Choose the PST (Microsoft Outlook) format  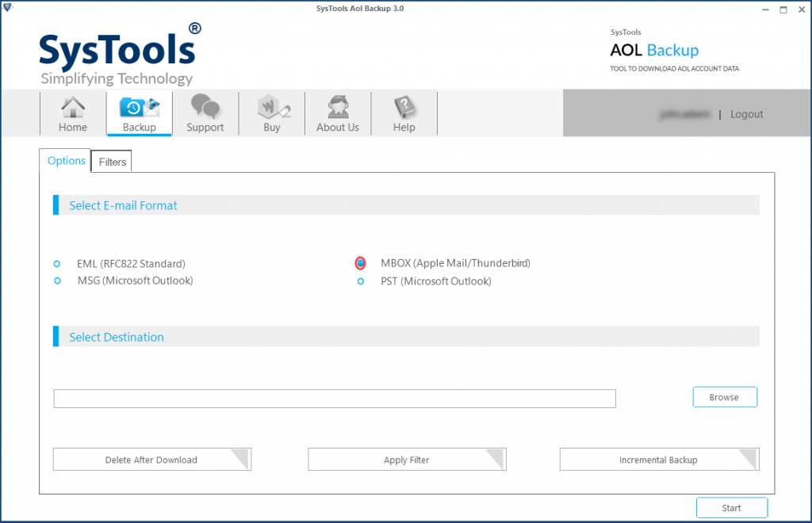click(x=361, y=281)
